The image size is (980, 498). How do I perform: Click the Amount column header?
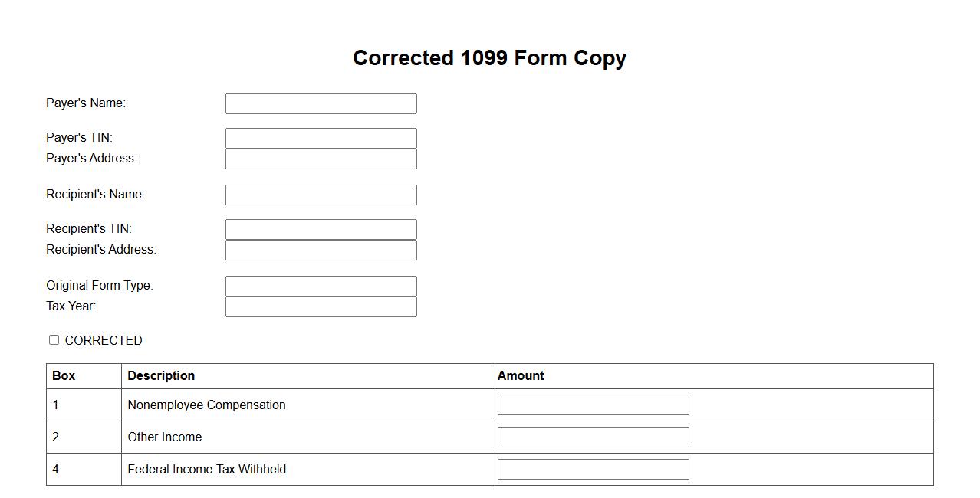pos(521,375)
